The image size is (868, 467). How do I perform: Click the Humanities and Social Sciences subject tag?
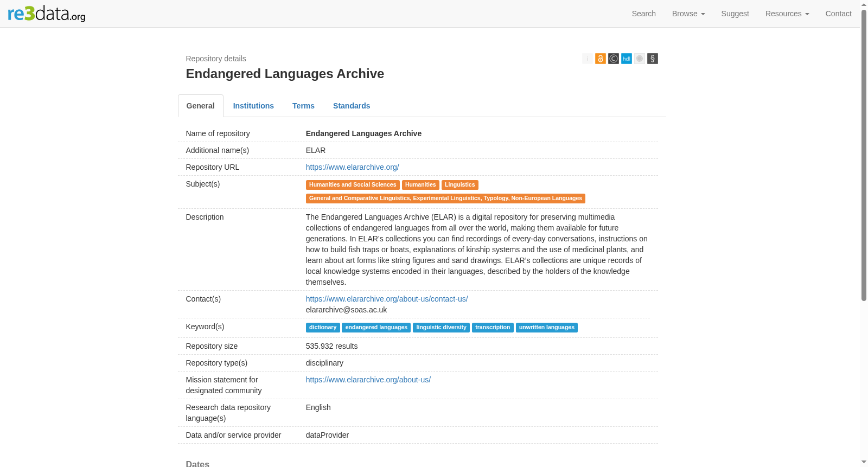(x=353, y=185)
